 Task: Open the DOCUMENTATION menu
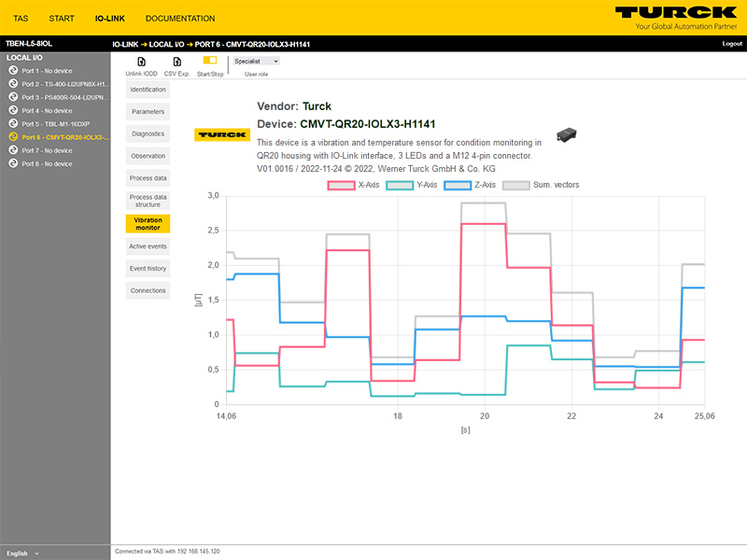(180, 19)
